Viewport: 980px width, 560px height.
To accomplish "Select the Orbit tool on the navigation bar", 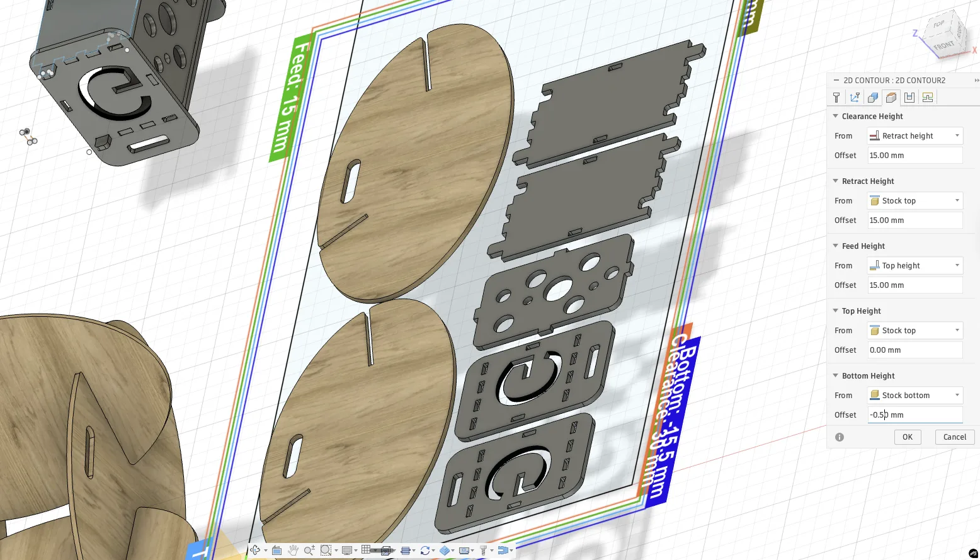I will click(256, 550).
